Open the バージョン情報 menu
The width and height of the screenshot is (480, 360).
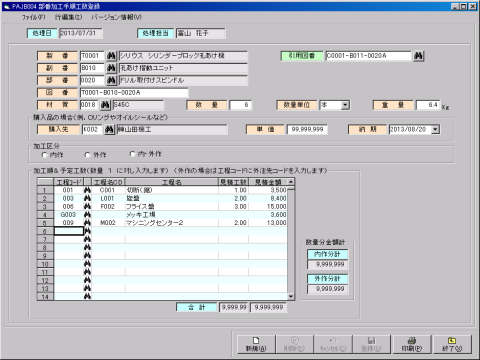point(116,17)
